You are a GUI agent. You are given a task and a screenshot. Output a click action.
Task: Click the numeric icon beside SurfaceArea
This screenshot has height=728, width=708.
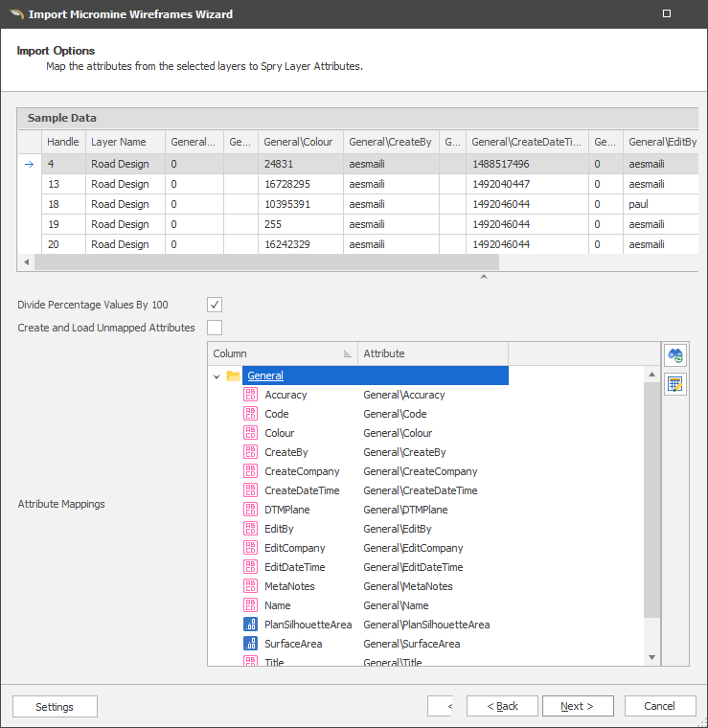pyautogui.click(x=250, y=644)
